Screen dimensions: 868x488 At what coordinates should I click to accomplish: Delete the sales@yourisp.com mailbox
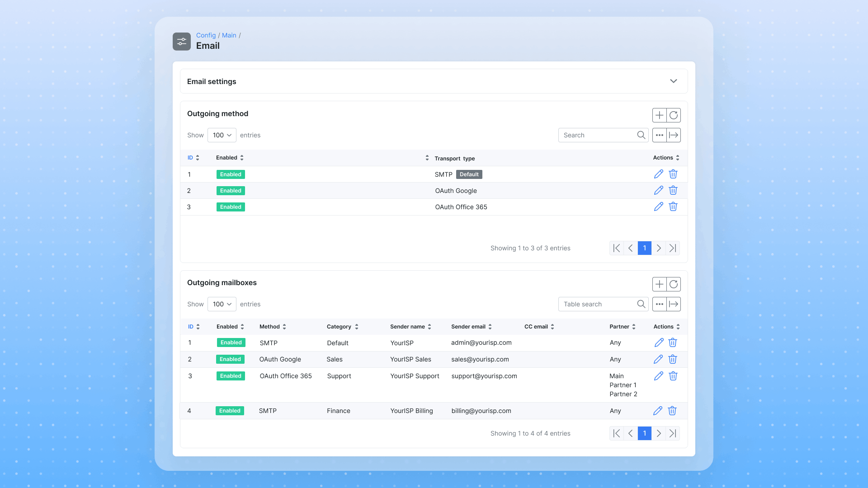coord(673,359)
